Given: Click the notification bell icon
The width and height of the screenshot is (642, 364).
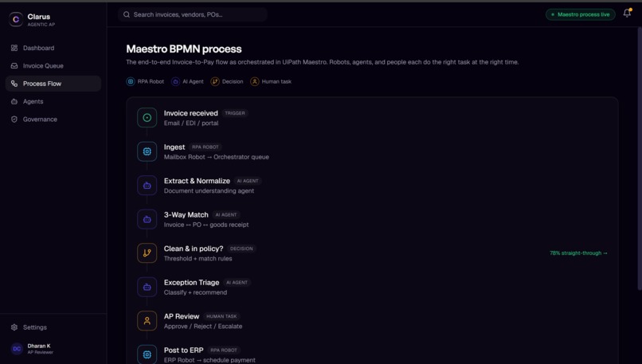Looking at the screenshot, I should point(627,14).
